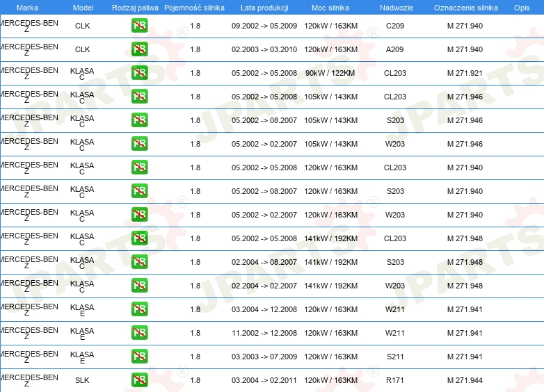
Task: Select the SLK model cell
Action: click(x=82, y=380)
